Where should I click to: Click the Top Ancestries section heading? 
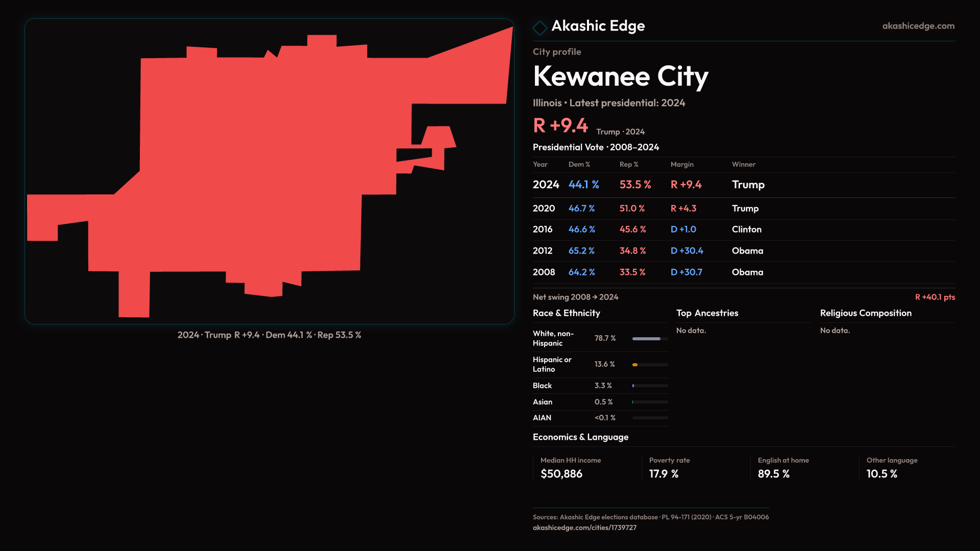[707, 313]
